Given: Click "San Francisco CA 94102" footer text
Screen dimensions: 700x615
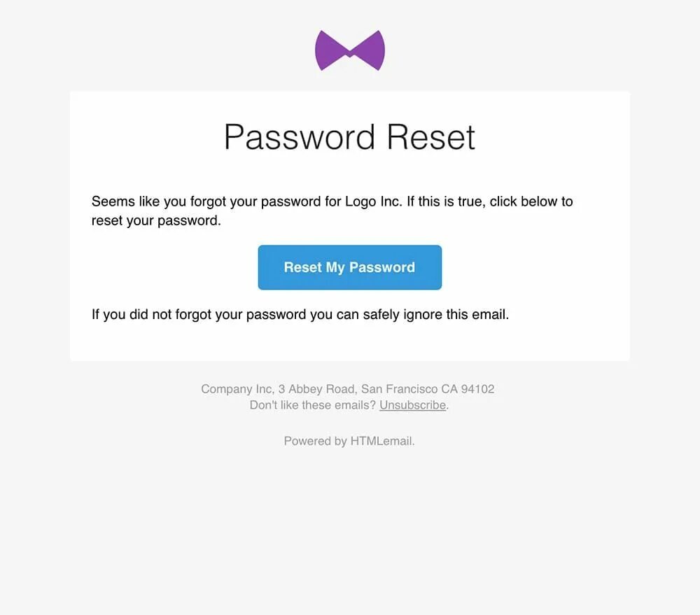Looking at the screenshot, I should (x=428, y=389).
